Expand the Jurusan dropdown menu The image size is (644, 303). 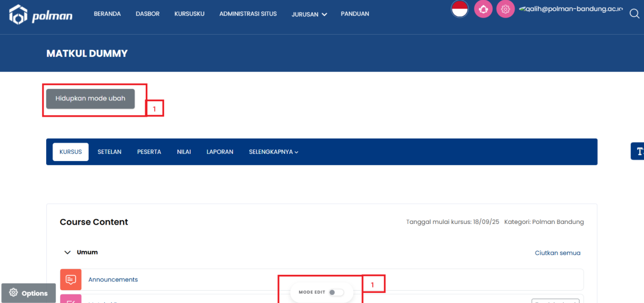pyautogui.click(x=309, y=14)
